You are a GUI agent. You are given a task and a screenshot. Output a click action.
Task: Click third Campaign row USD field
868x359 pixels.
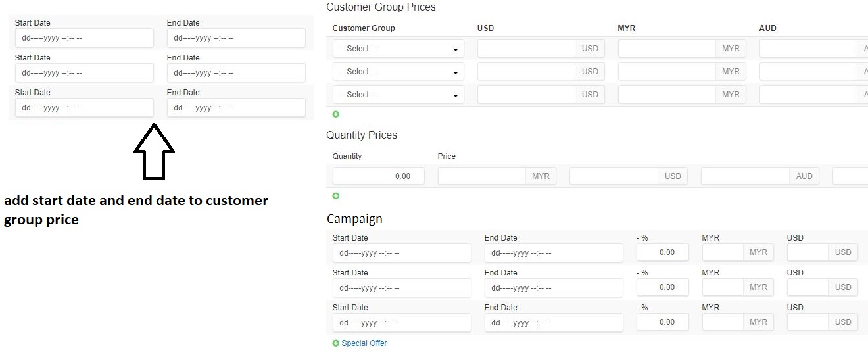tap(808, 322)
